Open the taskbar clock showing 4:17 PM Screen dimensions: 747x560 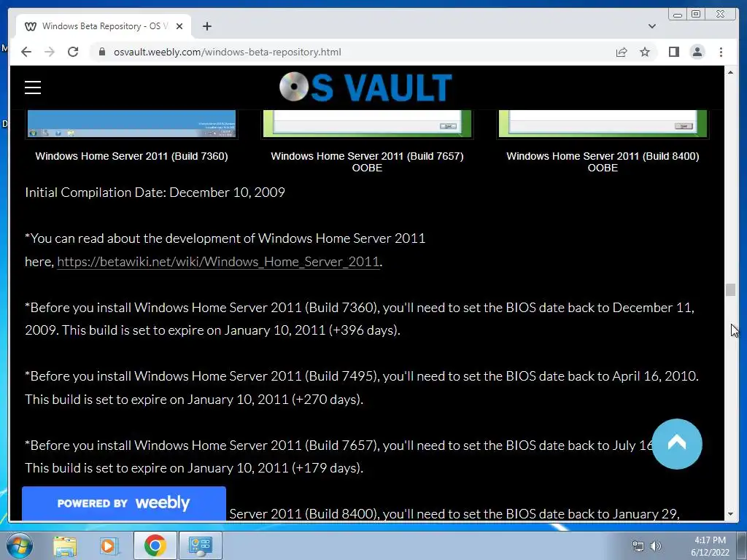tap(710, 546)
